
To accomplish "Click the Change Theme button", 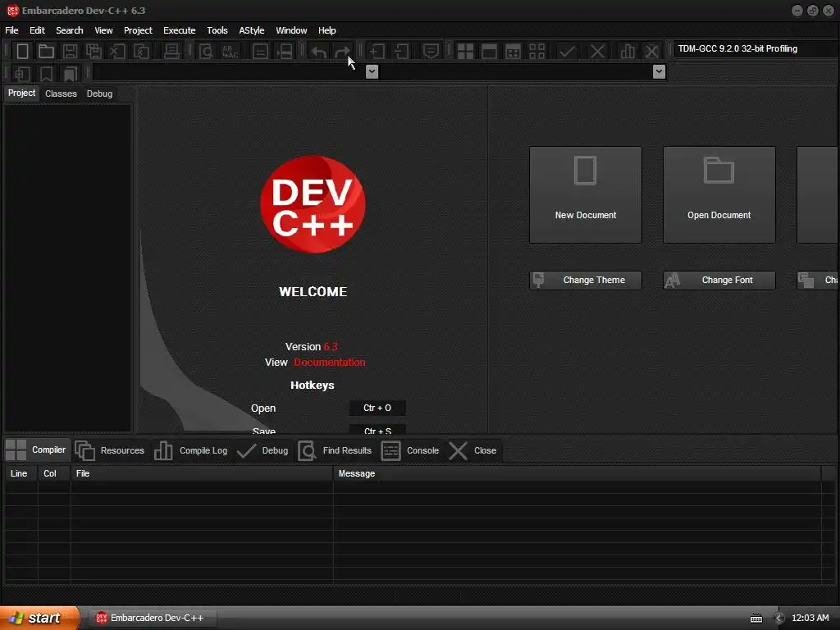I will (x=586, y=281).
